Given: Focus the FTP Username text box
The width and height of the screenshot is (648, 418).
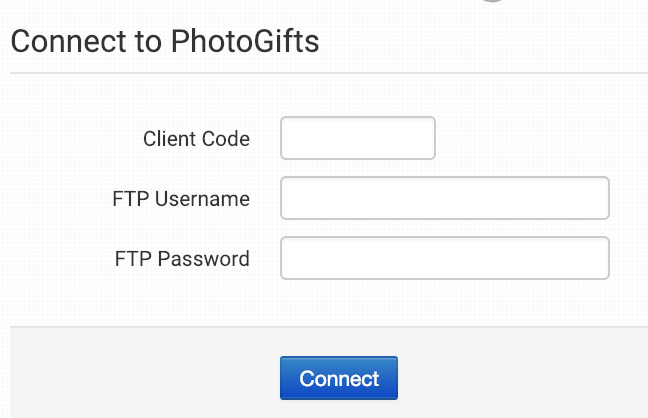Looking at the screenshot, I should [444, 198].
